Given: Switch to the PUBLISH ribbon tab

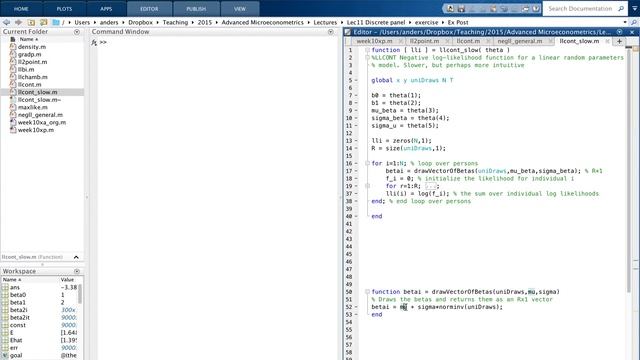Looking at the screenshot, I should (196, 9).
